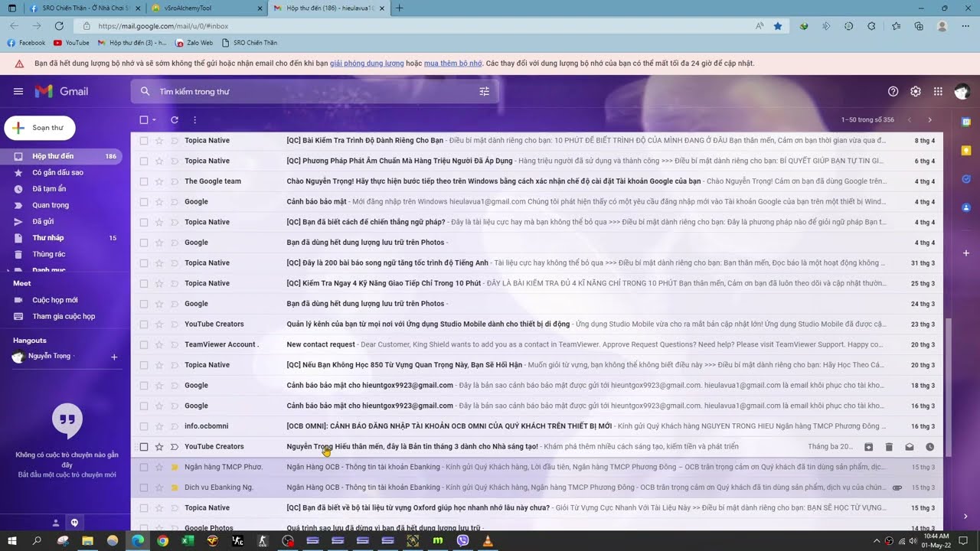
Task: Open Gmail support help icon
Action: pyautogui.click(x=893, y=91)
